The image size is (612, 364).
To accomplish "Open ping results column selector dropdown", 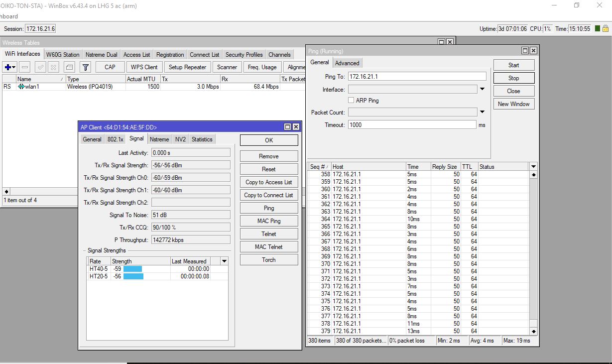I will 533,167.
